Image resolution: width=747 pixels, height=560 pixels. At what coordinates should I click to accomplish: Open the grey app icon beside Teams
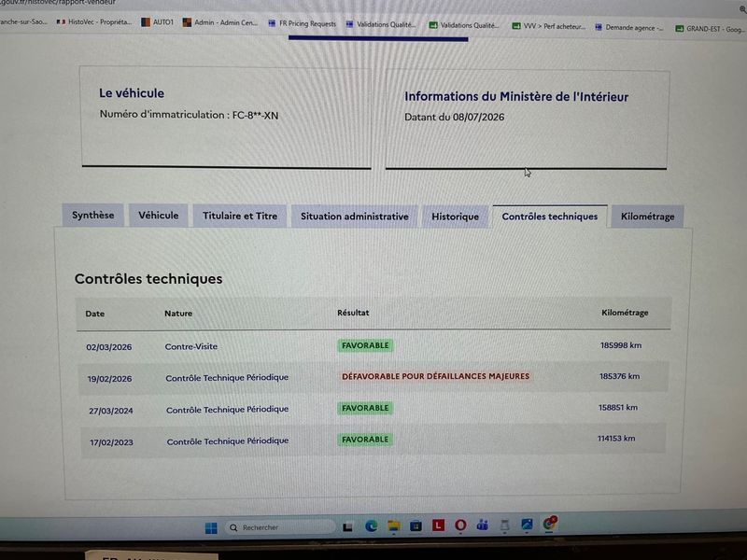pyautogui.click(x=504, y=525)
